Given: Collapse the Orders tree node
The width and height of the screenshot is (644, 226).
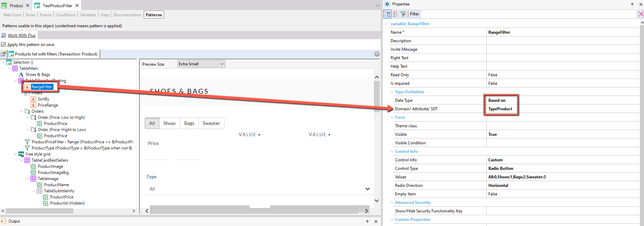Looking at the screenshot, I should (x=21, y=111).
